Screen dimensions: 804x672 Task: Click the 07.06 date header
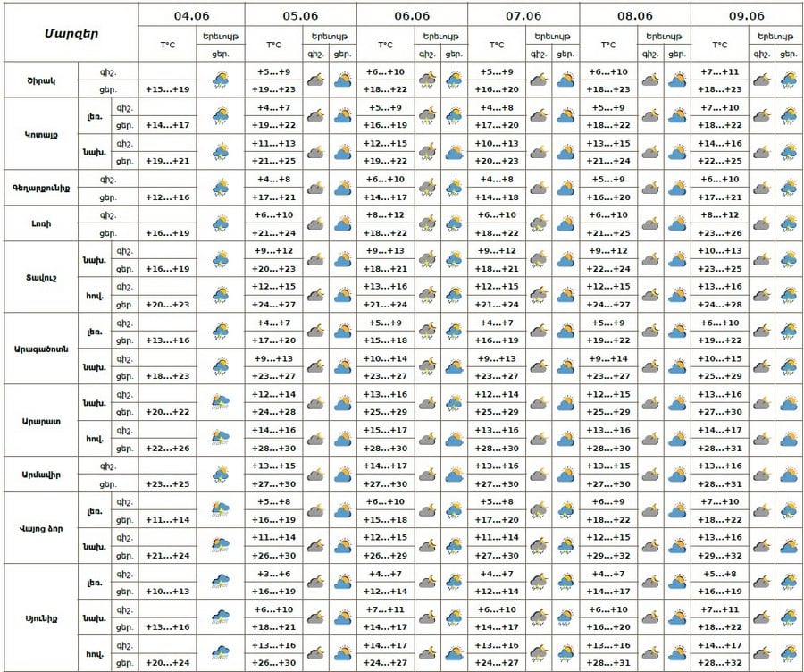[x=523, y=15]
